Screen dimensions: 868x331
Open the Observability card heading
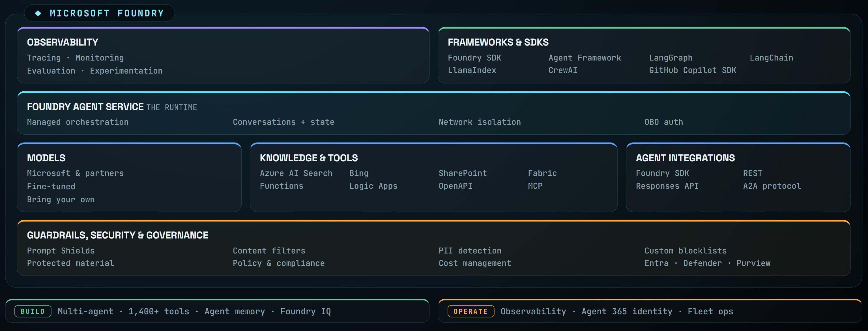tap(63, 42)
